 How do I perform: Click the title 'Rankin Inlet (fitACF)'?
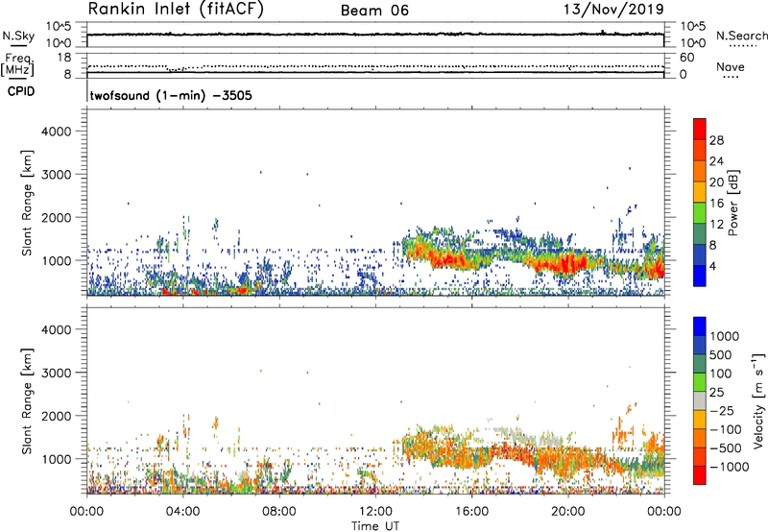point(176,10)
